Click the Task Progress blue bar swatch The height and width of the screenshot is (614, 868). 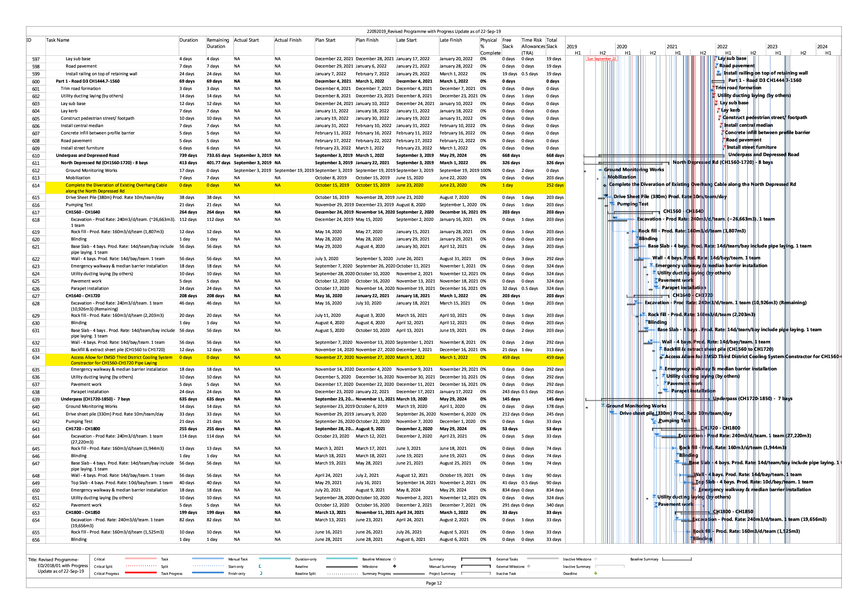pos(207,573)
